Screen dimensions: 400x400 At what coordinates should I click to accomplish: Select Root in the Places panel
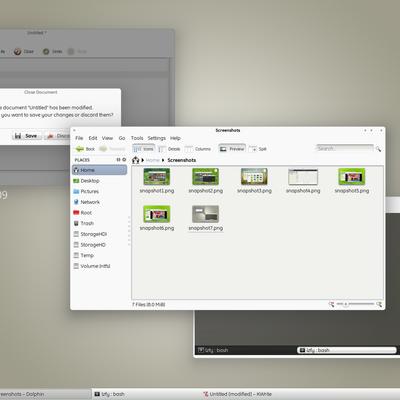tap(99, 213)
